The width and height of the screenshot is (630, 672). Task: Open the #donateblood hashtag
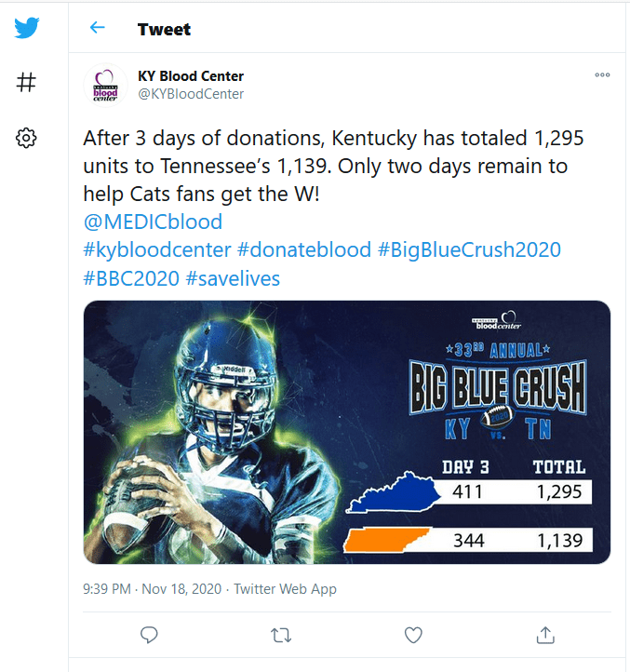[304, 249]
